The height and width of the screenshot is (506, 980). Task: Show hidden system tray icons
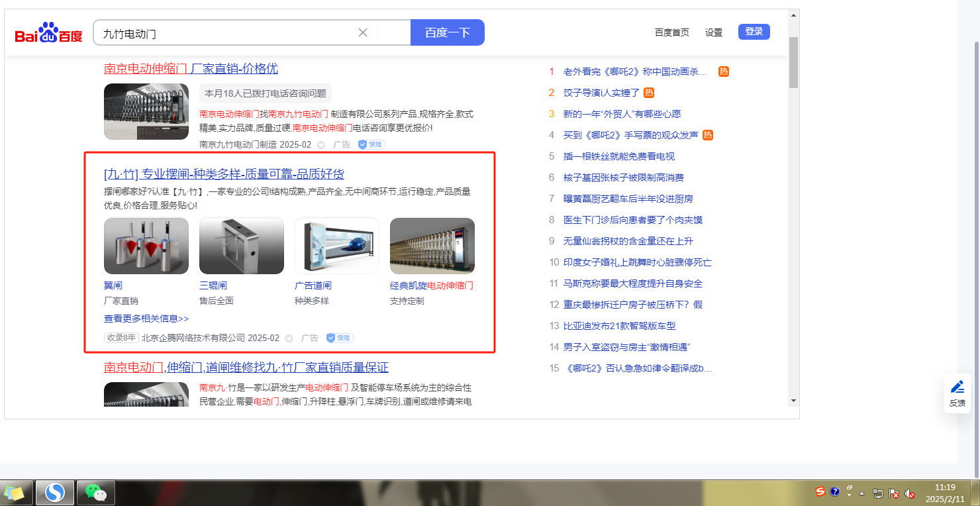tap(861, 493)
